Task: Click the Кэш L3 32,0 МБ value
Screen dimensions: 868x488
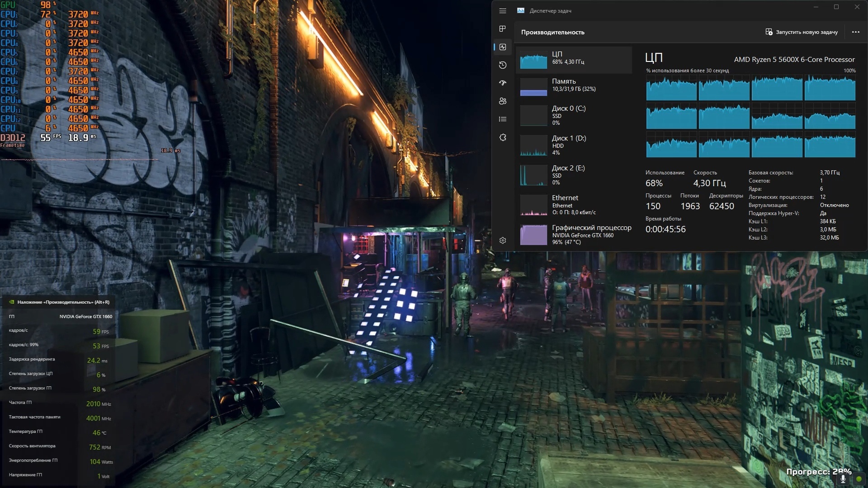Action: (829, 238)
